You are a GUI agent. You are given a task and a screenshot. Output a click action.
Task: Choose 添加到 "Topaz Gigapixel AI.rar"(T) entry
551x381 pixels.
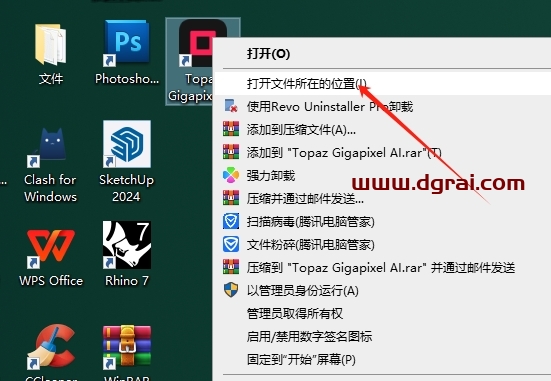(x=382, y=153)
